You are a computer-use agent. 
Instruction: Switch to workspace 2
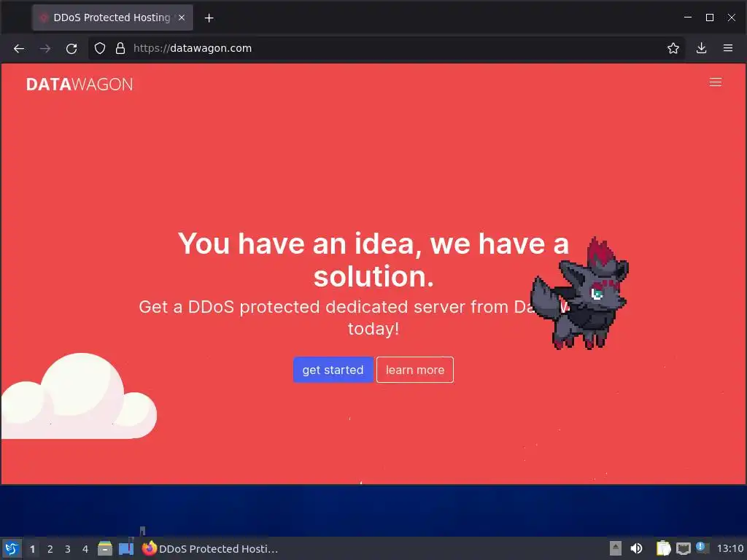50,549
